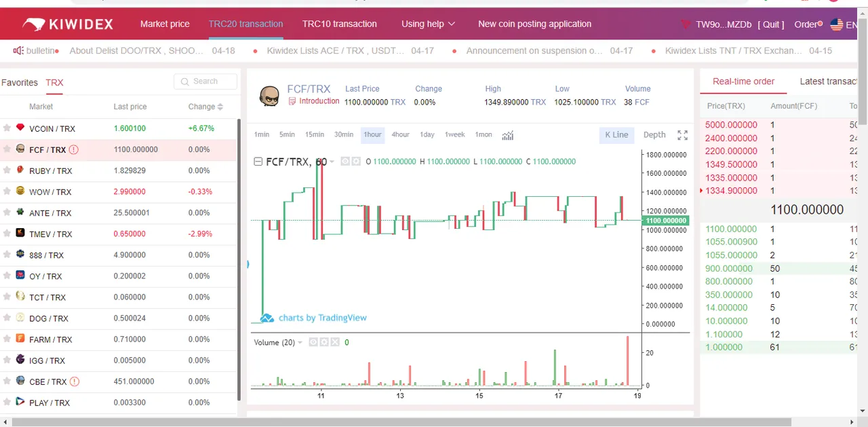Image resolution: width=868 pixels, height=427 pixels.
Task: Click the WOW coin icon
Action: click(x=20, y=191)
